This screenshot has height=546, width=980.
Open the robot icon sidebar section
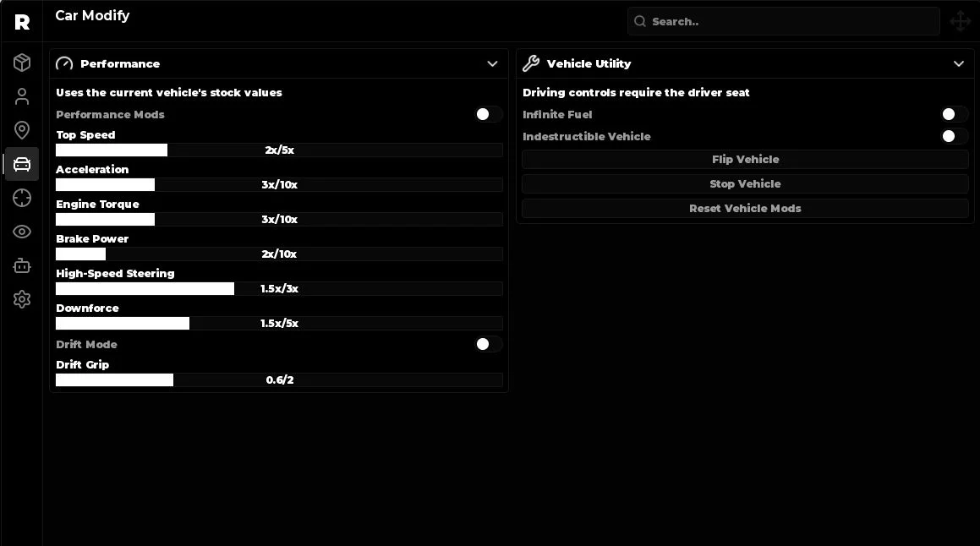coord(22,265)
